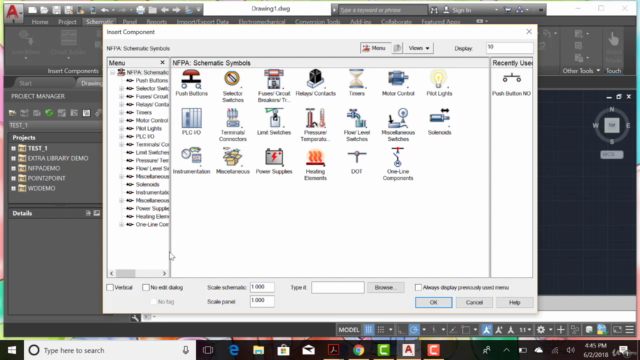Screen dimensions: 640x360
Task: Select WDDEMO in Projects list
Action: coord(41,188)
